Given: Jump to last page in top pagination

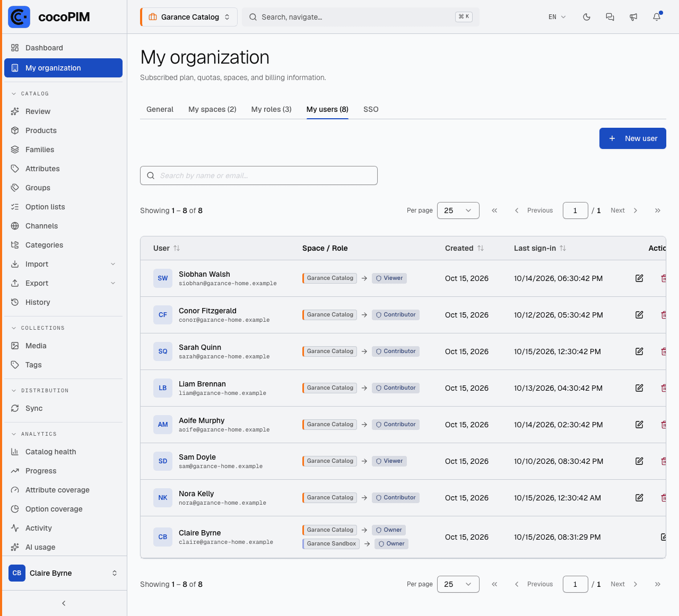Looking at the screenshot, I should pos(658,210).
